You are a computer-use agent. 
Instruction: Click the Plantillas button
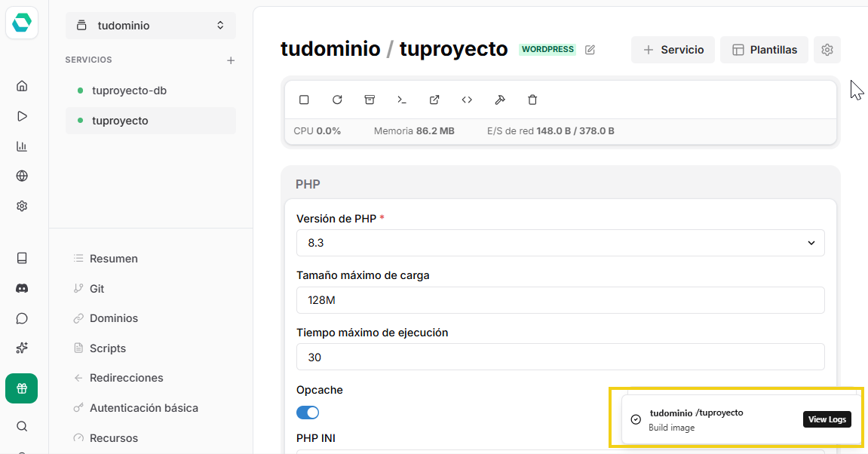(x=764, y=50)
